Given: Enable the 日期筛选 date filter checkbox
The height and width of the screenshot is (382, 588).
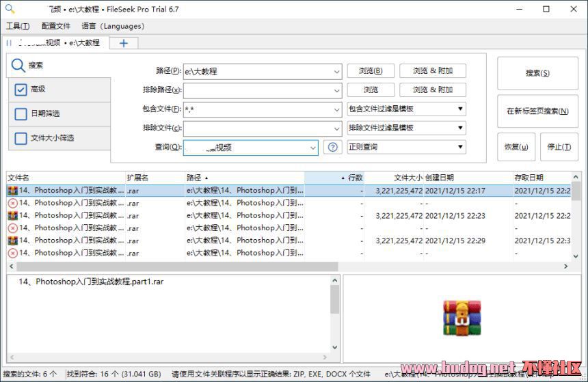Looking at the screenshot, I should (x=21, y=114).
